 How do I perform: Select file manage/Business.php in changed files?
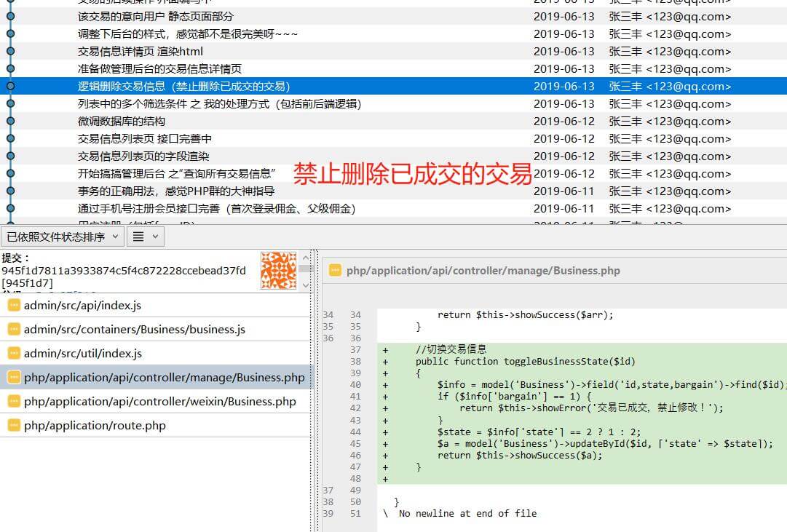click(164, 378)
